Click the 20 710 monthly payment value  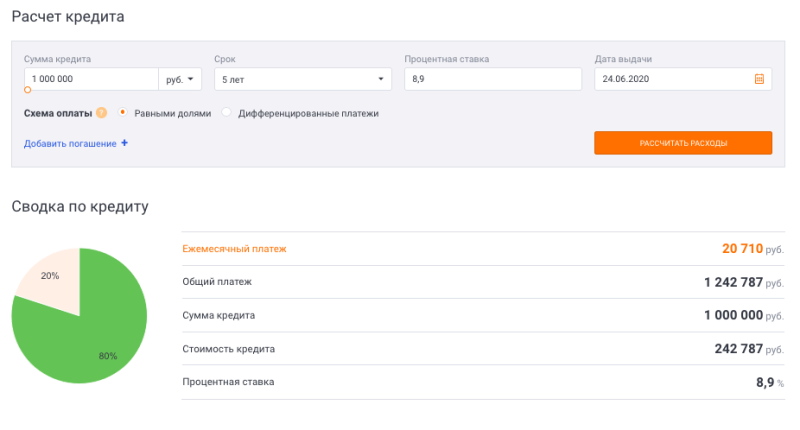pyautogui.click(x=742, y=248)
